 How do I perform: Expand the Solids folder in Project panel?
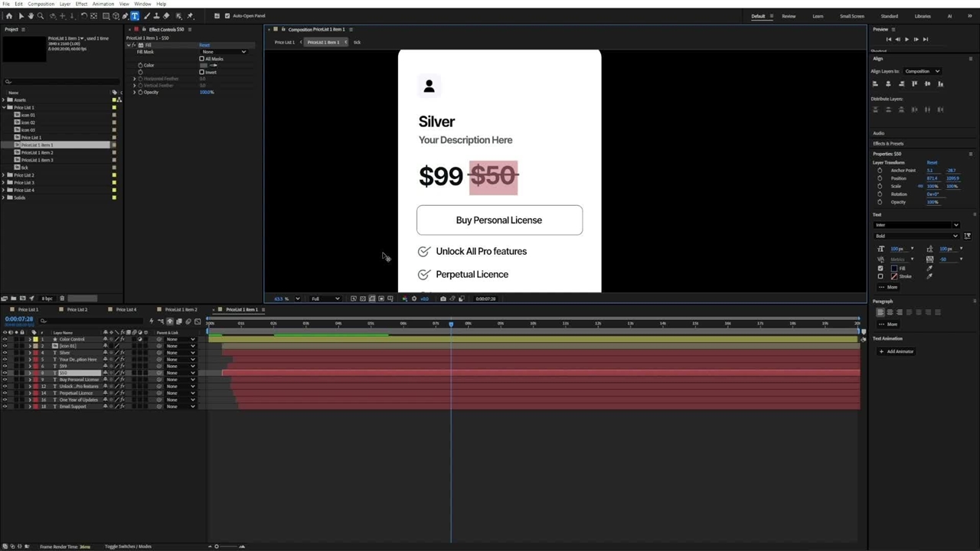(4, 197)
